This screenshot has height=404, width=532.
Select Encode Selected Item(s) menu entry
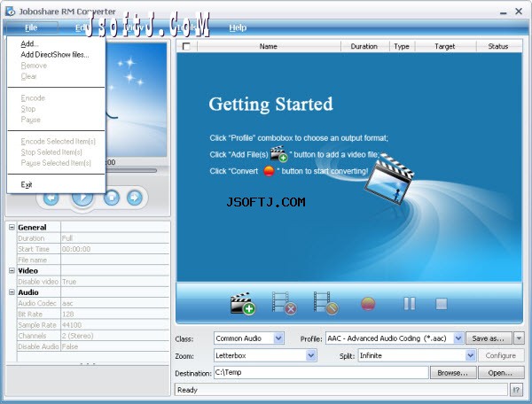pyautogui.click(x=58, y=142)
